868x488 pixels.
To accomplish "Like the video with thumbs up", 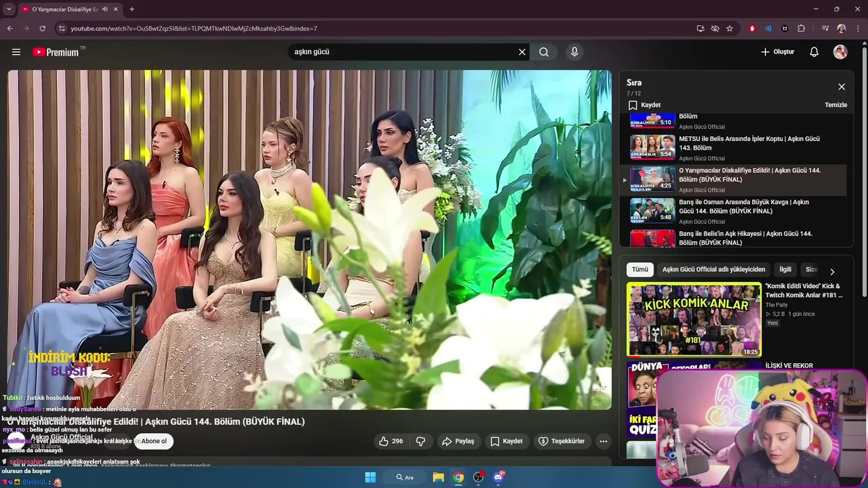I will coord(391,441).
